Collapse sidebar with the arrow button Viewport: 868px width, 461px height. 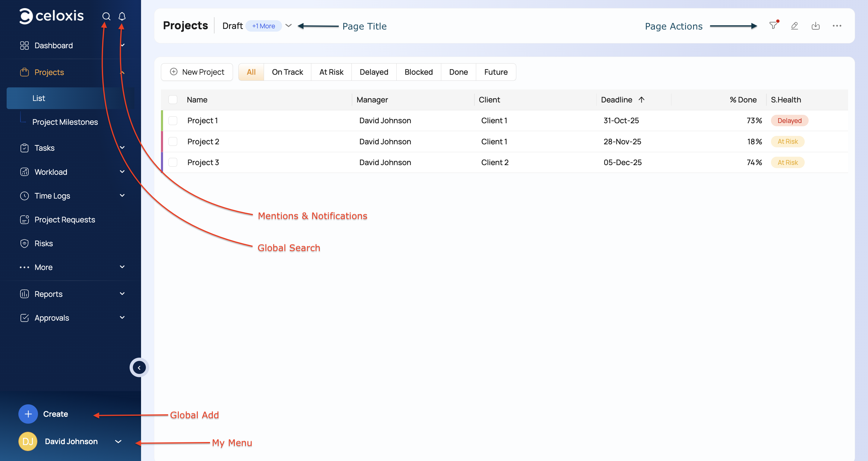tap(139, 368)
